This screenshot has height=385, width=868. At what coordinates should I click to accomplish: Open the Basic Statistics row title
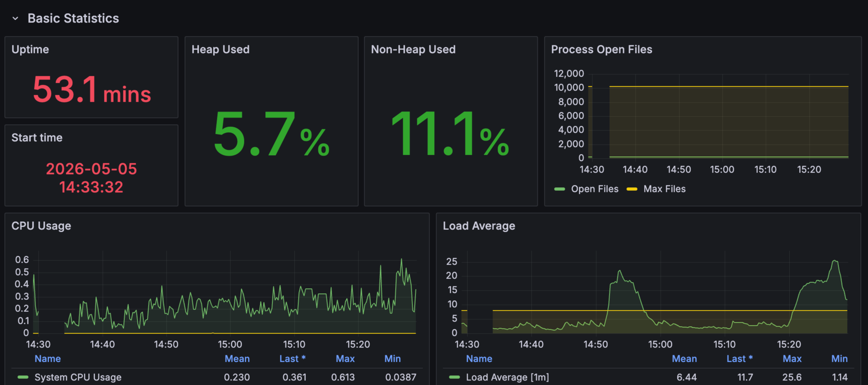coord(73,18)
